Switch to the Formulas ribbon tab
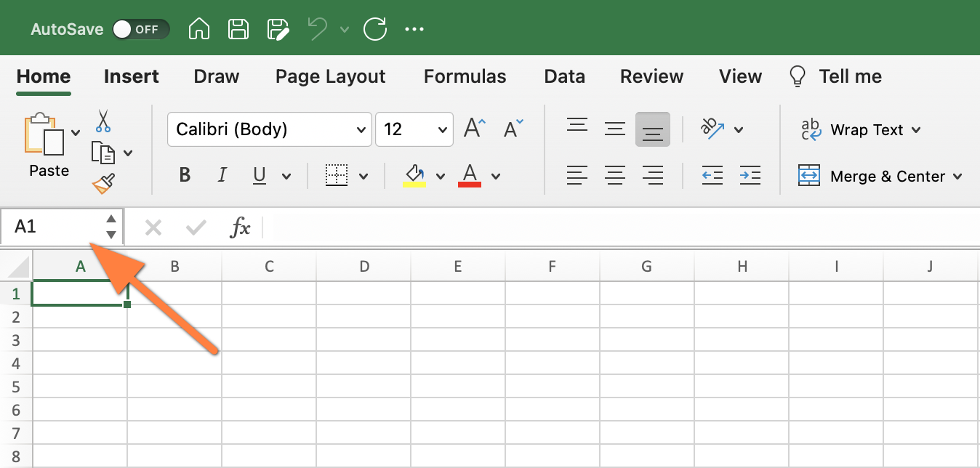 click(465, 76)
